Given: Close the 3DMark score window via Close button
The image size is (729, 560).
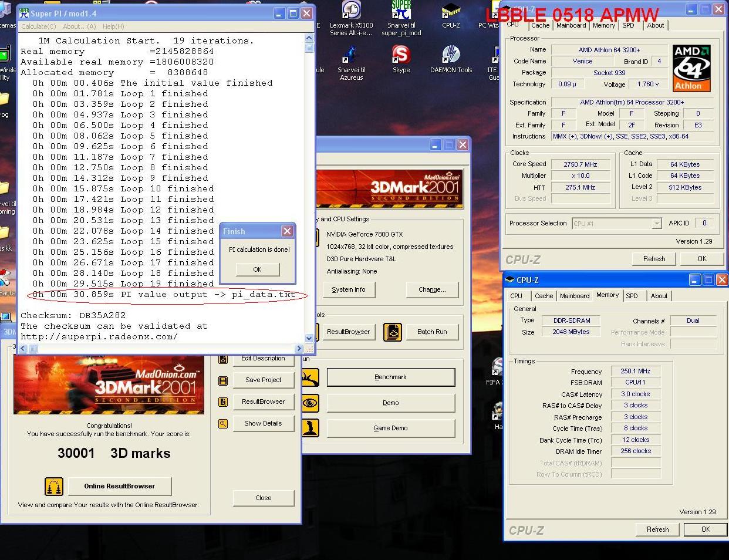Looking at the screenshot, I should pyautogui.click(x=263, y=498).
